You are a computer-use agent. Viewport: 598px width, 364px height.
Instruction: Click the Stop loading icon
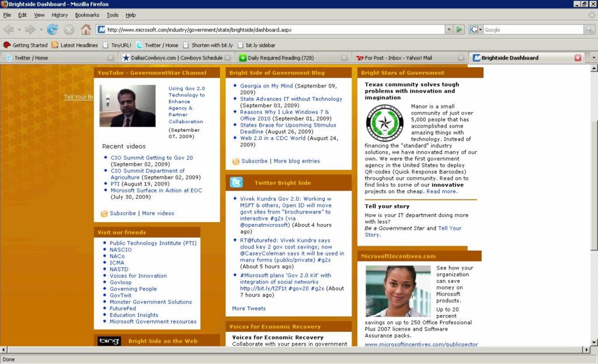[x=69, y=29]
